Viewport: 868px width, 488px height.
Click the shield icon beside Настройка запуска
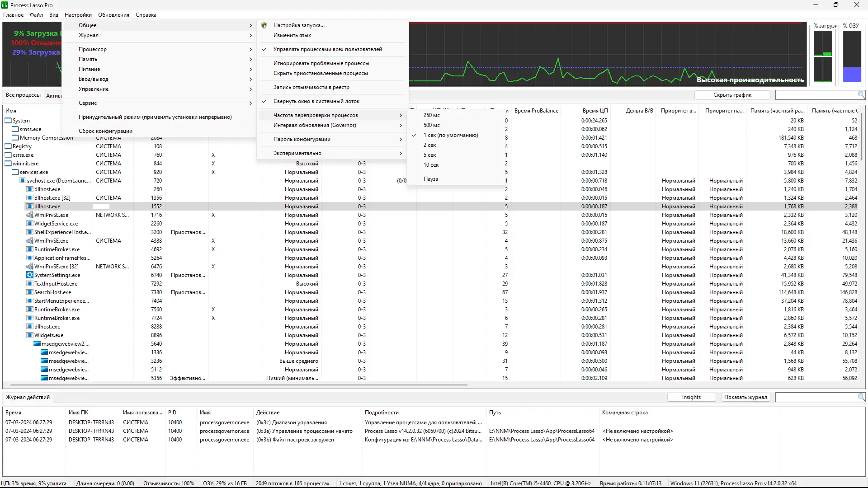tap(264, 25)
